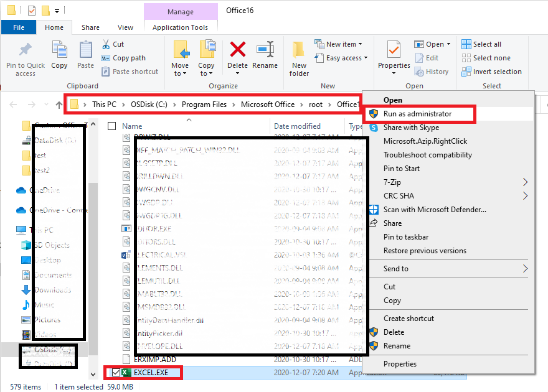Click the Properties checkmark icon
This screenshot has height=392, width=548.
[x=394, y=49]
